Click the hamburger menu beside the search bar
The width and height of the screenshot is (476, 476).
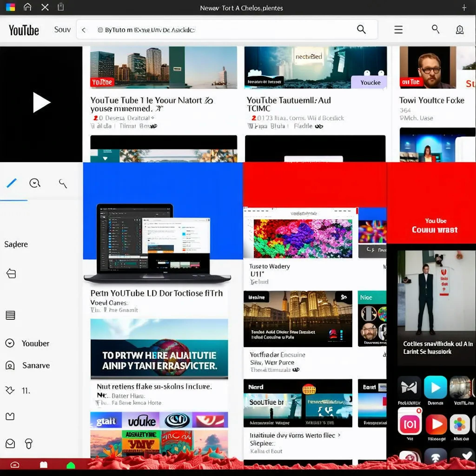(398, 29)
